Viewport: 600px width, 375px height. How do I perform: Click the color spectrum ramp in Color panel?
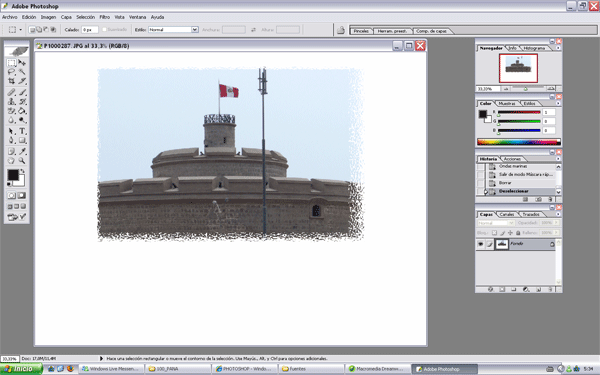pyautogui.click(x=518, y=142)
